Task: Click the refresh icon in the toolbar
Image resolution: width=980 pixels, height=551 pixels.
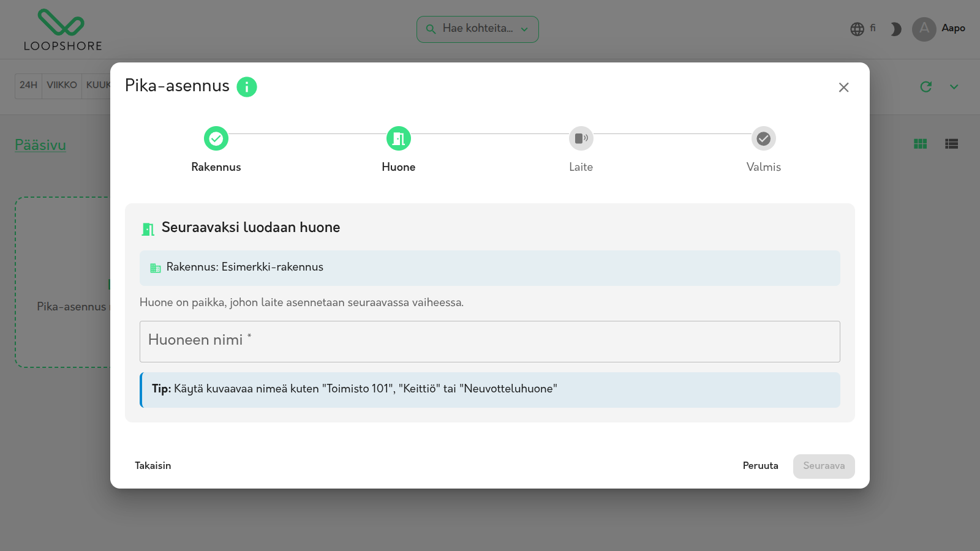Action: pyautogui.click(x=926, y=87)
